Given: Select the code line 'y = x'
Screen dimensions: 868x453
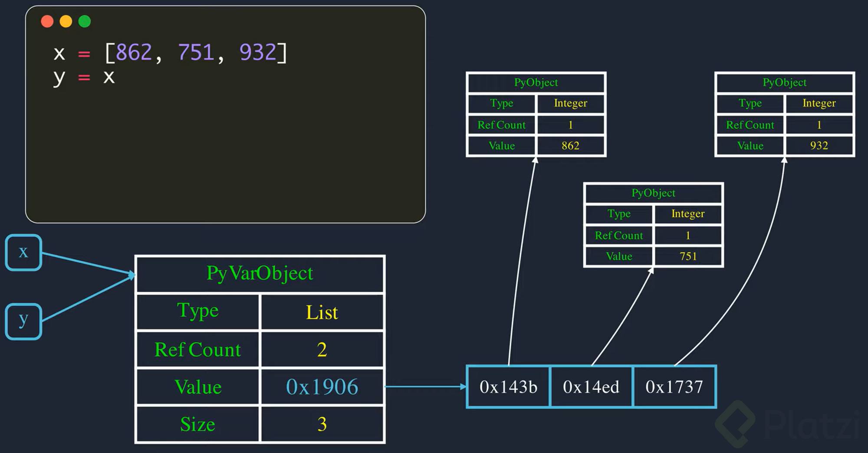Looking at the screenshot, I should (84, 77).
